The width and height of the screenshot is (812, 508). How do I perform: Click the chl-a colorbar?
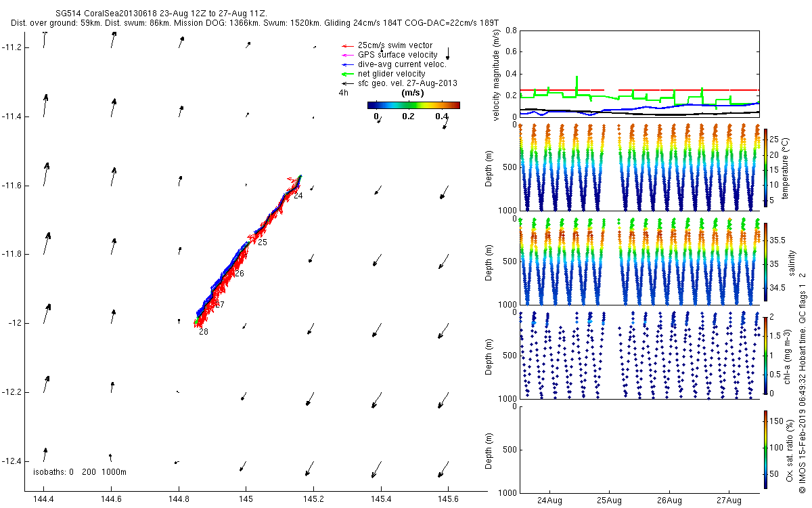[766, 356]
